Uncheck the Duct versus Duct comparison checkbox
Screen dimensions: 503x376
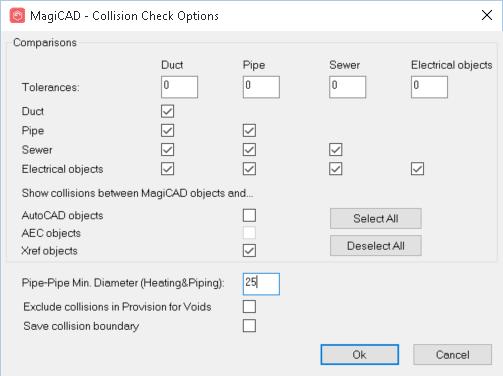tap(167, 111)
